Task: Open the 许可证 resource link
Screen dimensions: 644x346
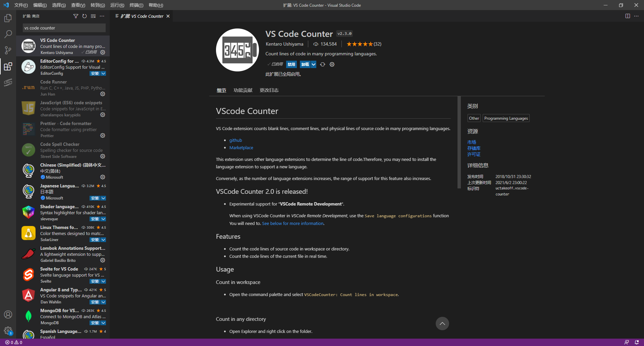Action: (474, 154)
